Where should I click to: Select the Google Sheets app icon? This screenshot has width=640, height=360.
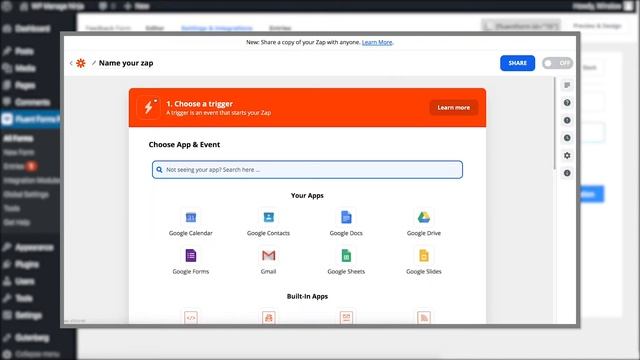coord(346,256)
